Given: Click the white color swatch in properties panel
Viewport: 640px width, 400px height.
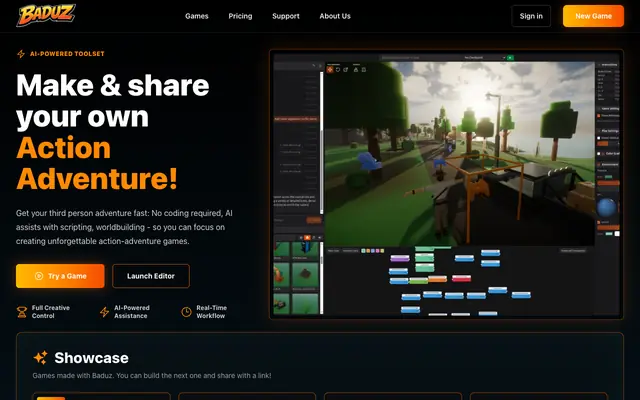Looking at the screenshot, I should click(x=617, y=234).
